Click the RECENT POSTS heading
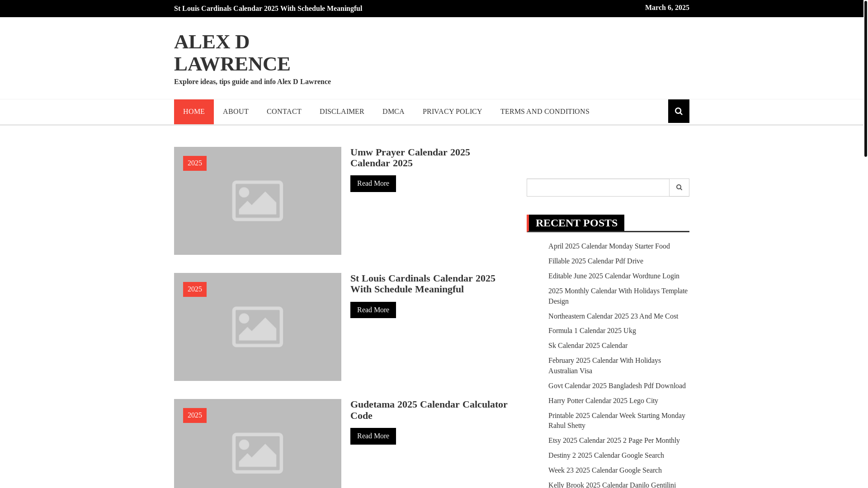The width and height of the screenshot is (868, 488). tap(576, 223)
